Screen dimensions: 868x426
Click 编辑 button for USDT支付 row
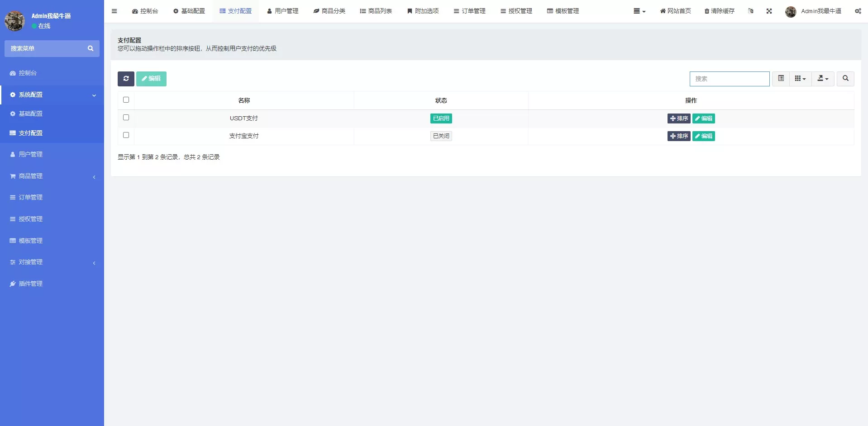(x=703, y=118)
